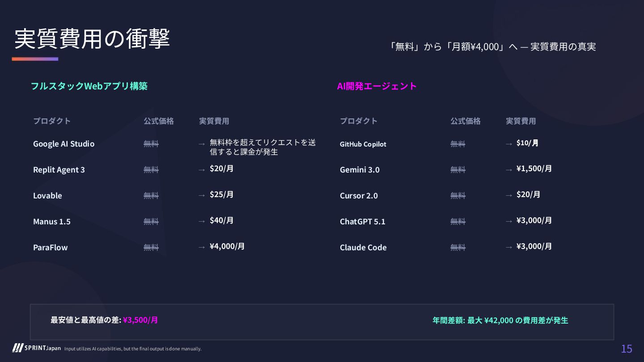
Task: Click 年間差額: 最大 ¥42,000 summary text
Action: click(500, 320)
